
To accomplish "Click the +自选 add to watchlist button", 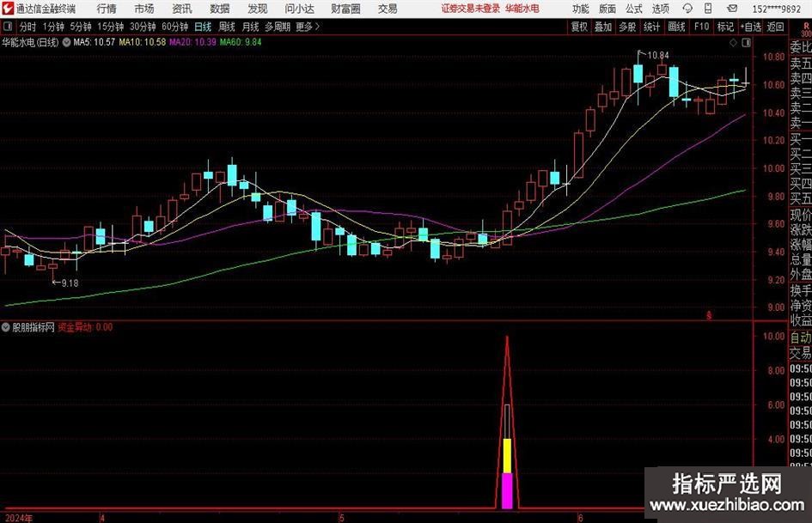I will tap(751, 27).
